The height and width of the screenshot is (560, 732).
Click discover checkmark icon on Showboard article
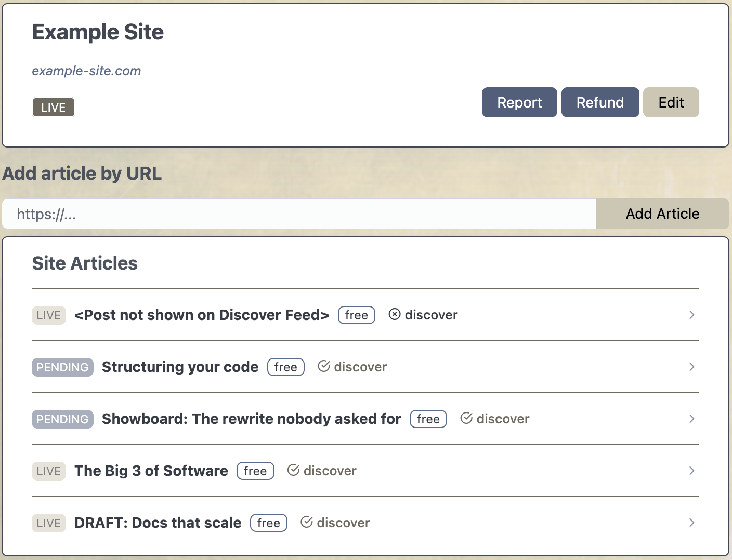(x=466, y=418)
